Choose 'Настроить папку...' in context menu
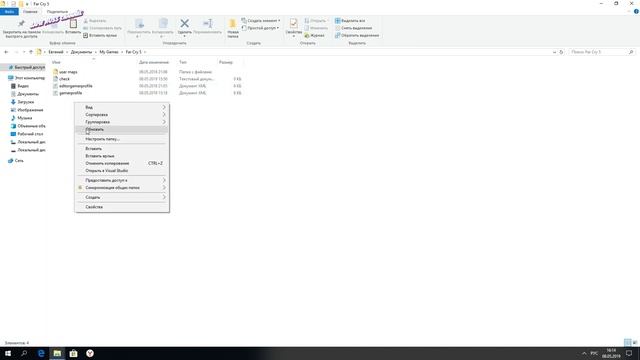Image resolution: width=640 pixels, height=360 pixels. (122, 139)
